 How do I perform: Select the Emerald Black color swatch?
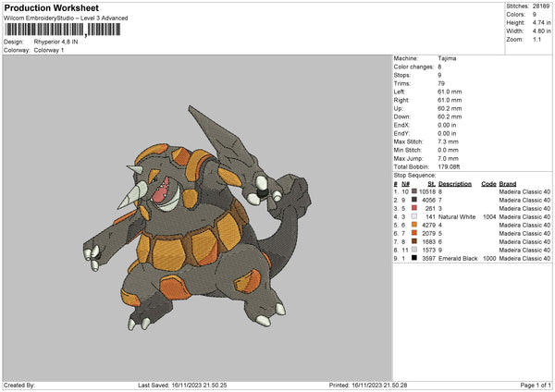tap(415, 258)
